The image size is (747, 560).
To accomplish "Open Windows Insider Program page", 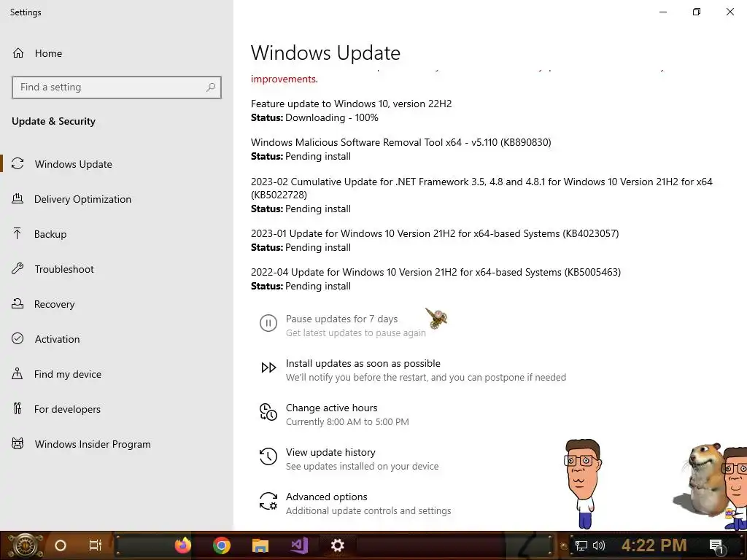I will pos(93,444).
